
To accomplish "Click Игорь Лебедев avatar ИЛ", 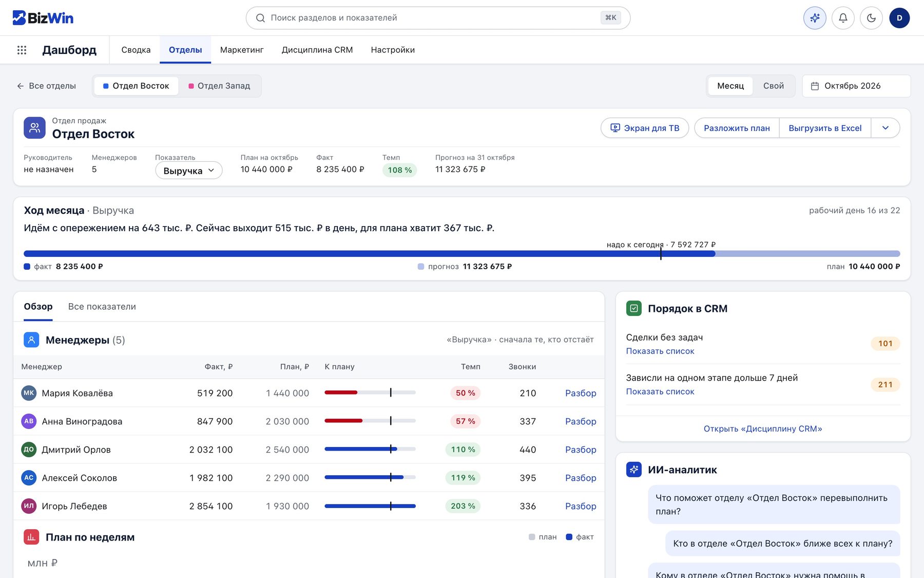I will (29, 506).
